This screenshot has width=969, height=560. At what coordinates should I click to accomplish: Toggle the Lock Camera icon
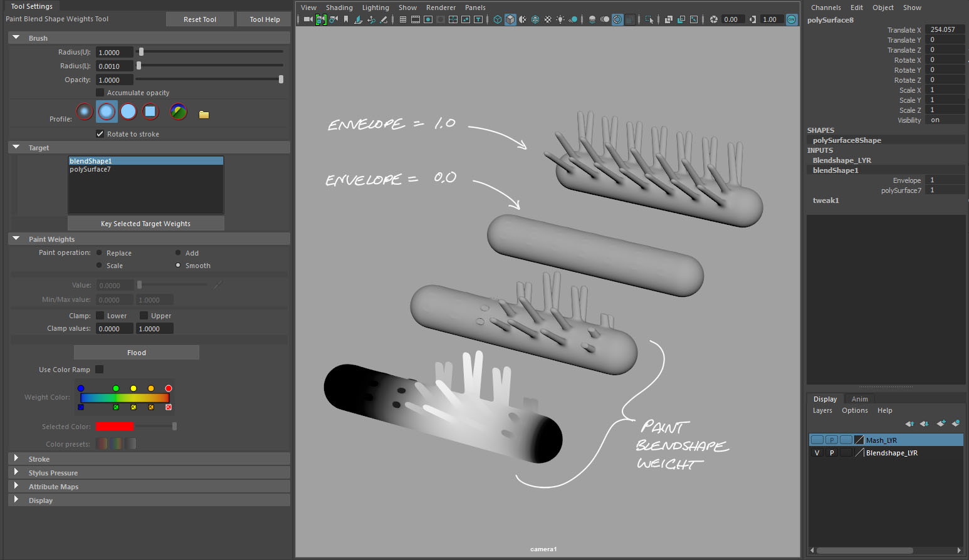(x=321, y=19)
